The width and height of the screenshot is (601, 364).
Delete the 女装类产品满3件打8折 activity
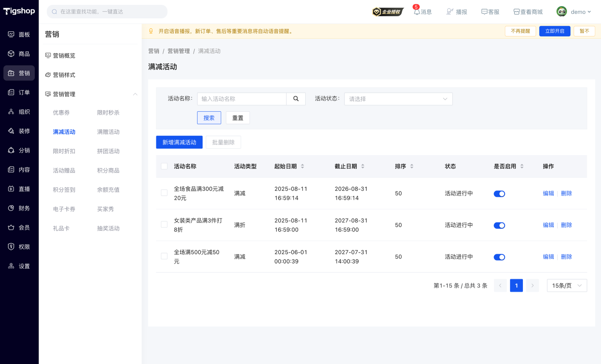pos(567,225)
